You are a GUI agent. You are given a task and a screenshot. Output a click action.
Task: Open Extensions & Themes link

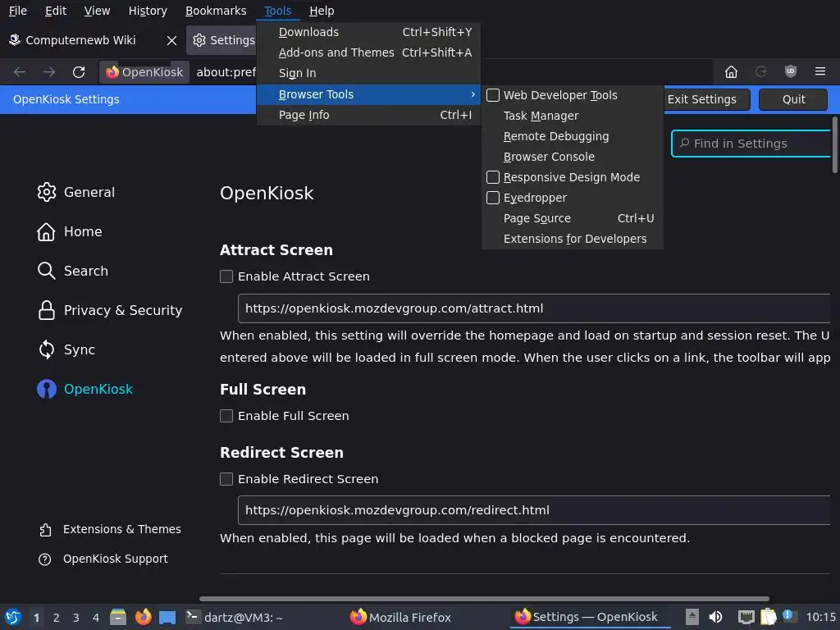coord(110,529)
